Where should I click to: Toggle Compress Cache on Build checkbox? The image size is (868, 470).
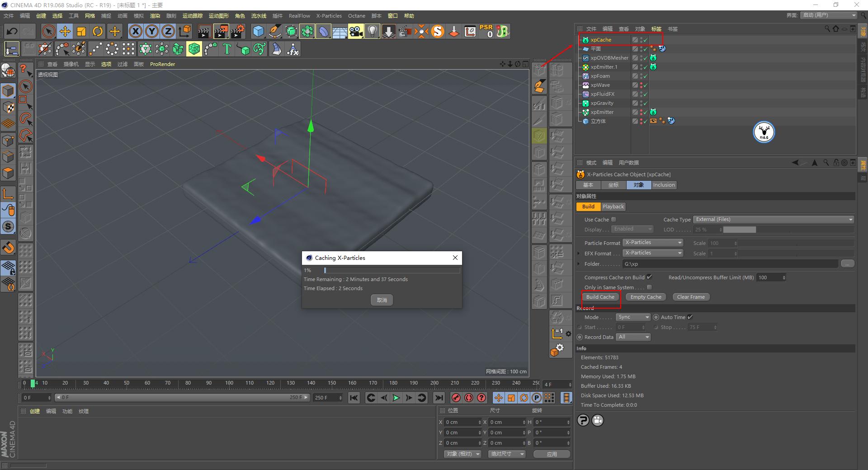pos(649,277)
